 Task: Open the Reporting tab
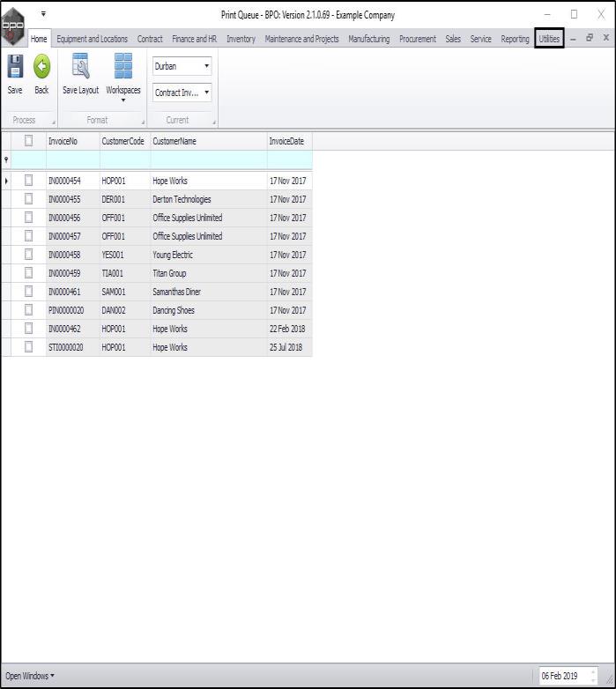pyautogui.click(x=515, y=39)
